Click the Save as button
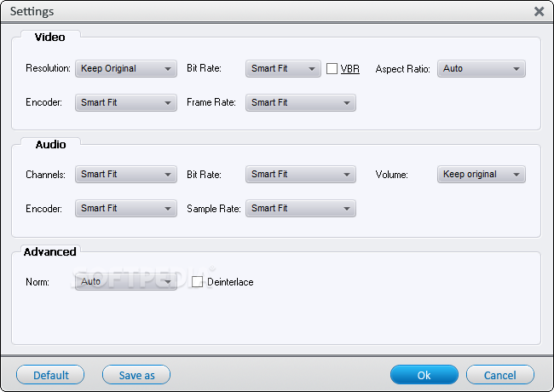Screen dimensions: 554x392 tap(136, 375)
